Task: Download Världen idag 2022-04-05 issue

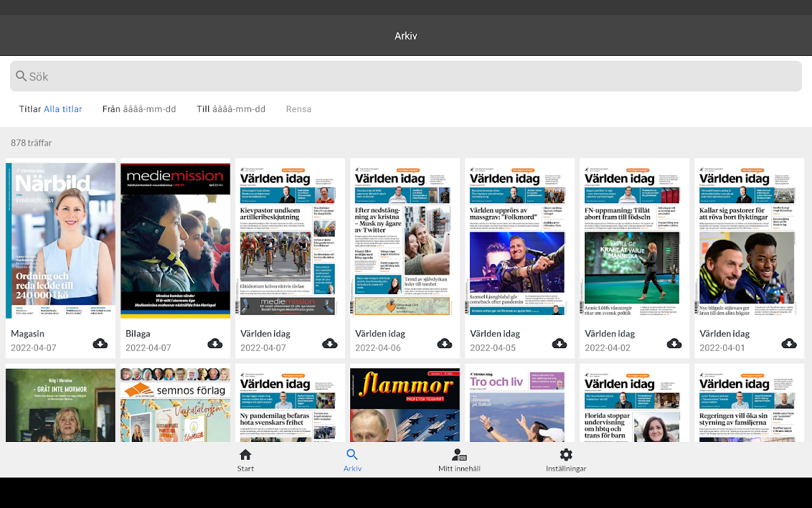Action: (x=560, y=344)
